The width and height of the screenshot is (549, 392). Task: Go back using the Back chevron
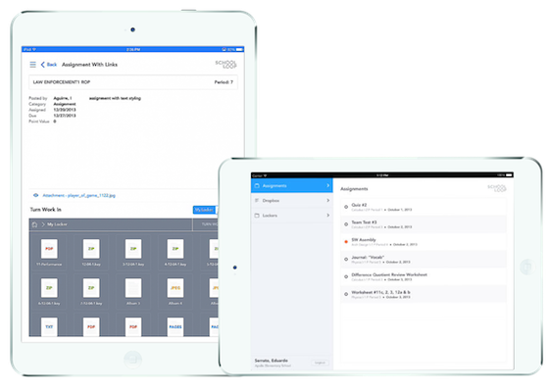click(x=49, y=65)
